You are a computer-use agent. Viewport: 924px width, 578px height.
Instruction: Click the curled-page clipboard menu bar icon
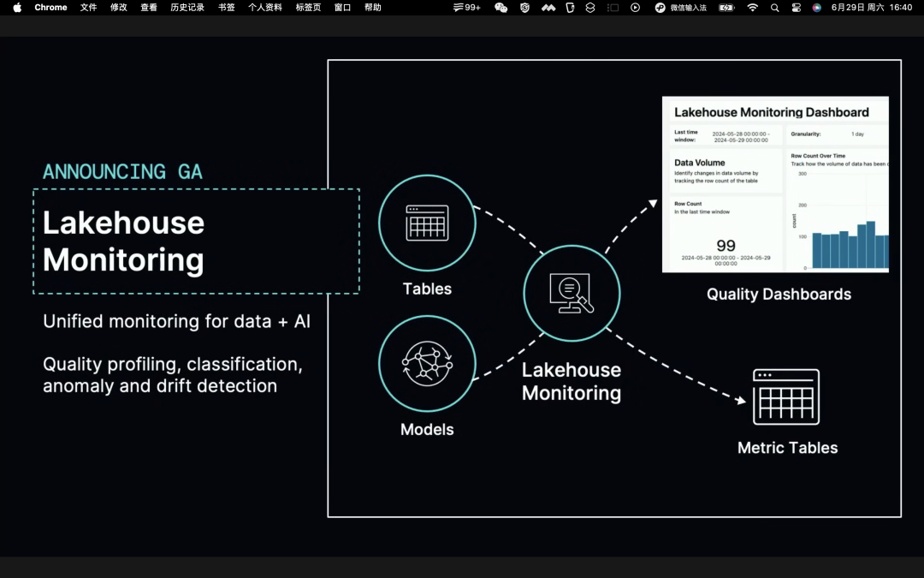click(570, 8)
